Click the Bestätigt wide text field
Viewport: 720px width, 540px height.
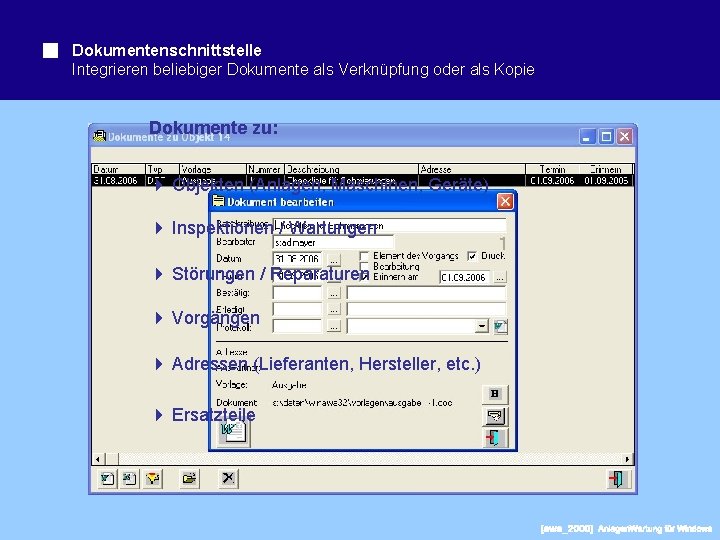click(426, 293)
